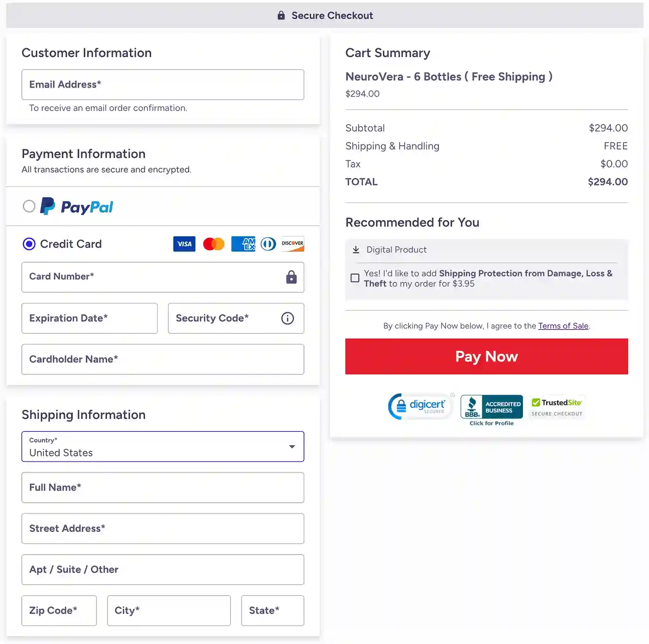Screen dimensions: 649x644
Task: Open the Terms of Sale link
Action: [x=563, y=326]
